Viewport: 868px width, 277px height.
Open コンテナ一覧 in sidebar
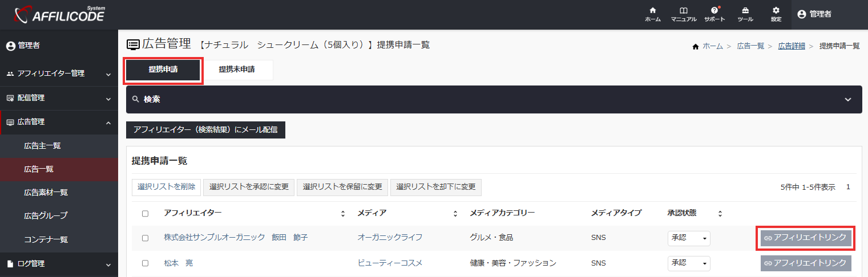click(59, 239)
